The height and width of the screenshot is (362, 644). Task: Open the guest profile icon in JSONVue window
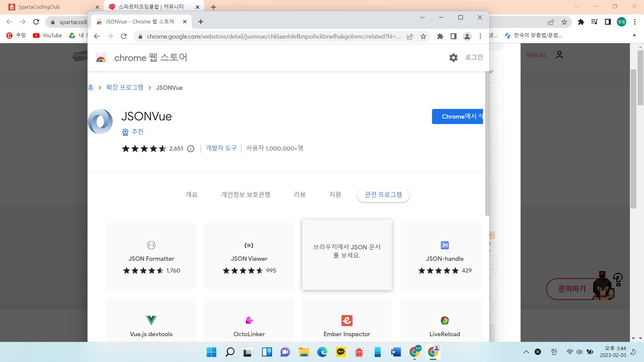click(467, 37)
